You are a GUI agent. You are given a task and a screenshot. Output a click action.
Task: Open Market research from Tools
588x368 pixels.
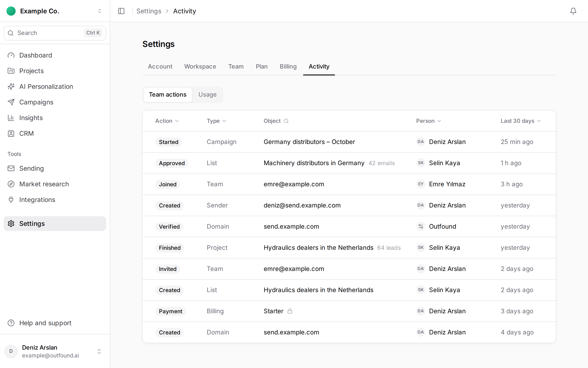(55, 184)
